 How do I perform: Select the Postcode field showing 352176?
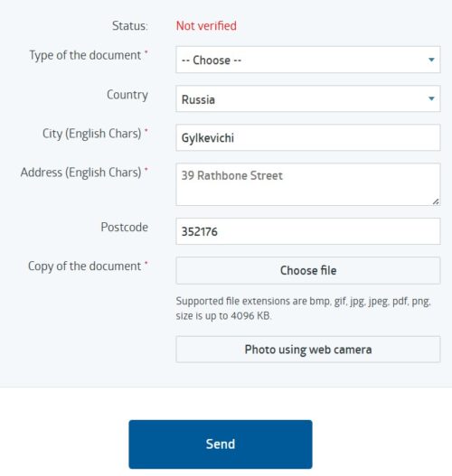click(307, 231)
